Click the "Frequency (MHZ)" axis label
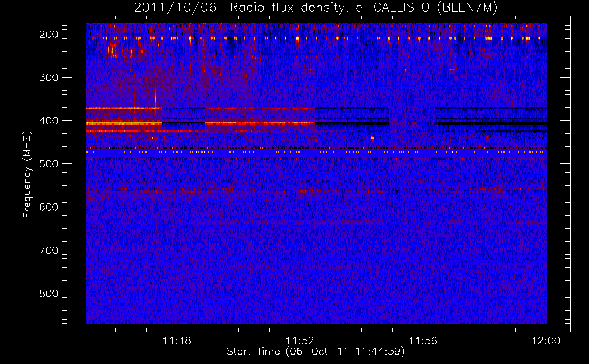Viewport: 589px width, 364px height. coord(28,174)
